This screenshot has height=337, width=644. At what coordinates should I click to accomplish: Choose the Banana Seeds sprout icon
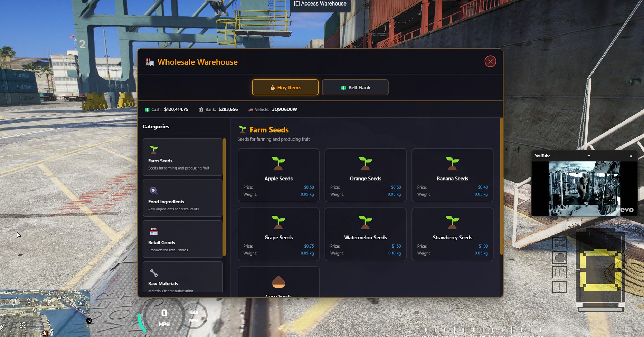[x=453, y=164]
